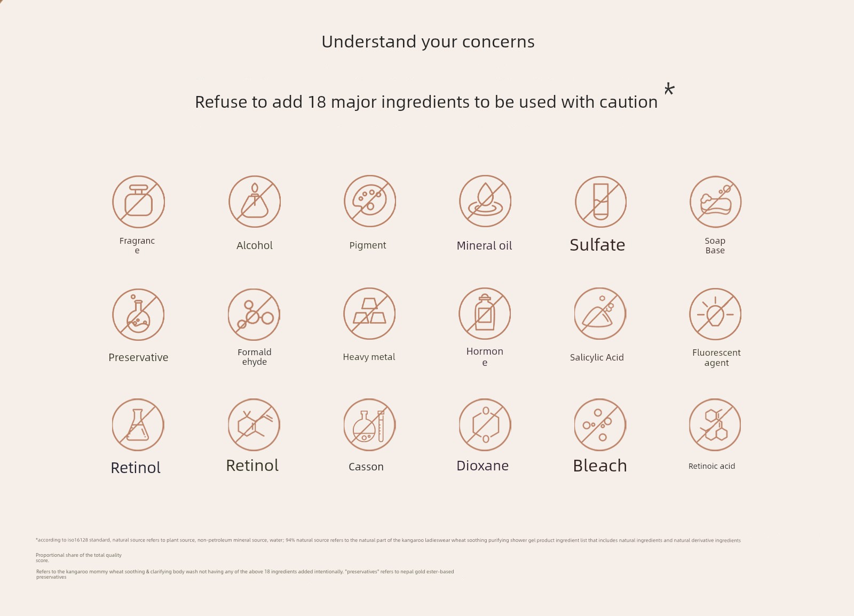Click the asterisk after the caution headline
854x616 pixels.
[x=669, y=89]
